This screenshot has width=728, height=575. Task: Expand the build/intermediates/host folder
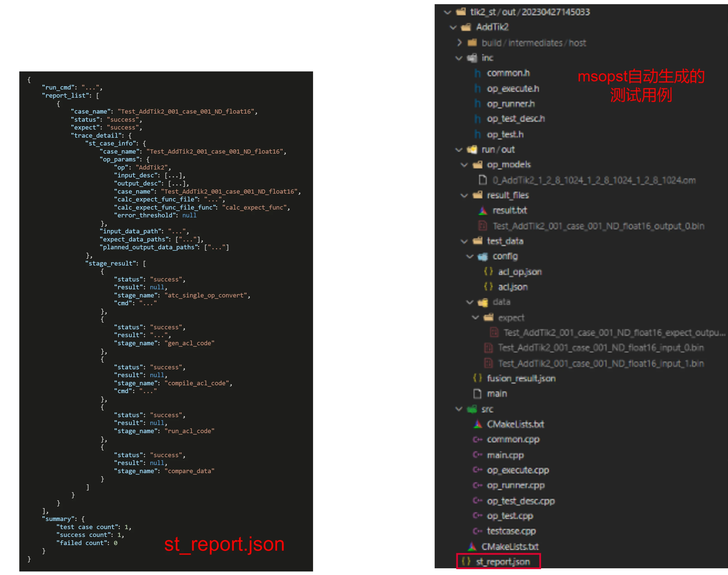pyautogui.click(x=459, y=43)
